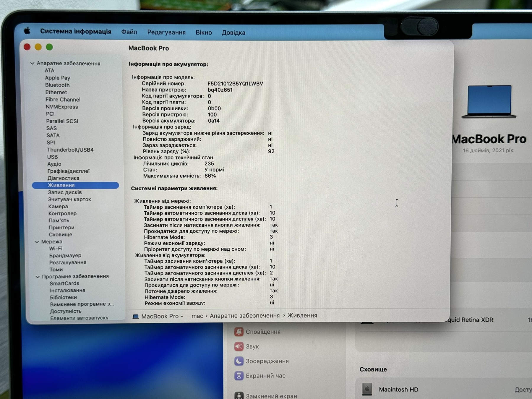Viewport: 532px width, 399px height.
Task: Select ATA in the hardware list
Action: point(50,70)
